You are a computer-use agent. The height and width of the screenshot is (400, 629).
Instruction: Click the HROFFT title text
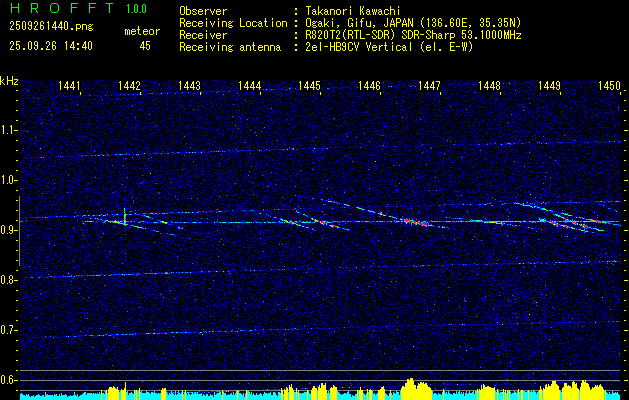pos(61,8)
